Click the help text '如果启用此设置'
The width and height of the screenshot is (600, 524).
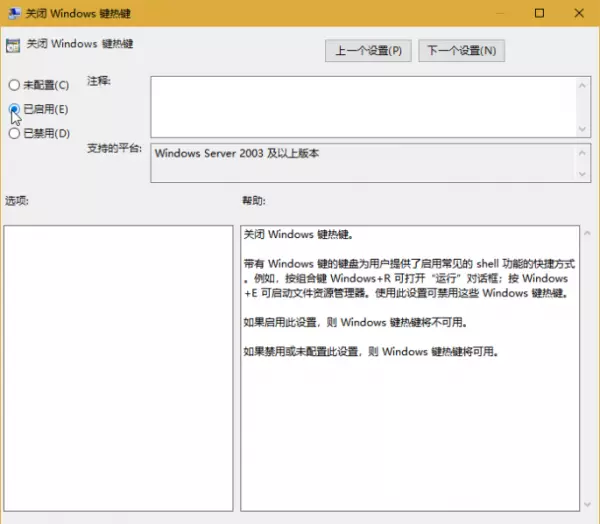(x=280, y=322)
